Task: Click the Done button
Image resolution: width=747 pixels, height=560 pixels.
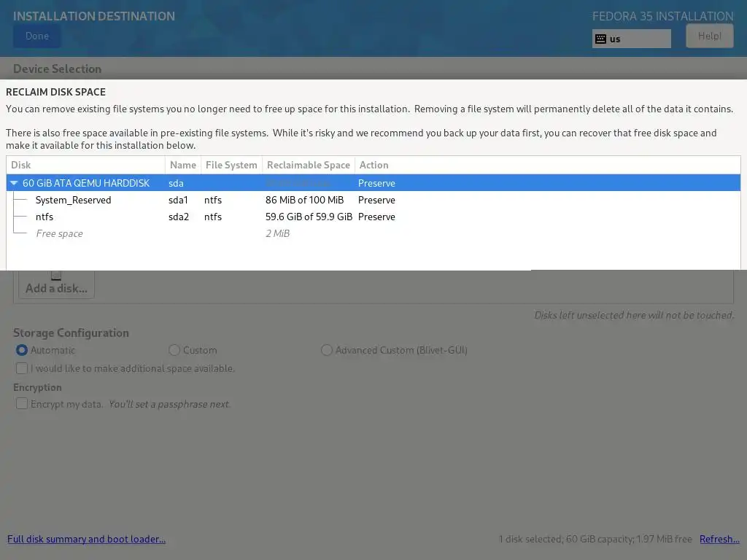Action: point(37,36)
